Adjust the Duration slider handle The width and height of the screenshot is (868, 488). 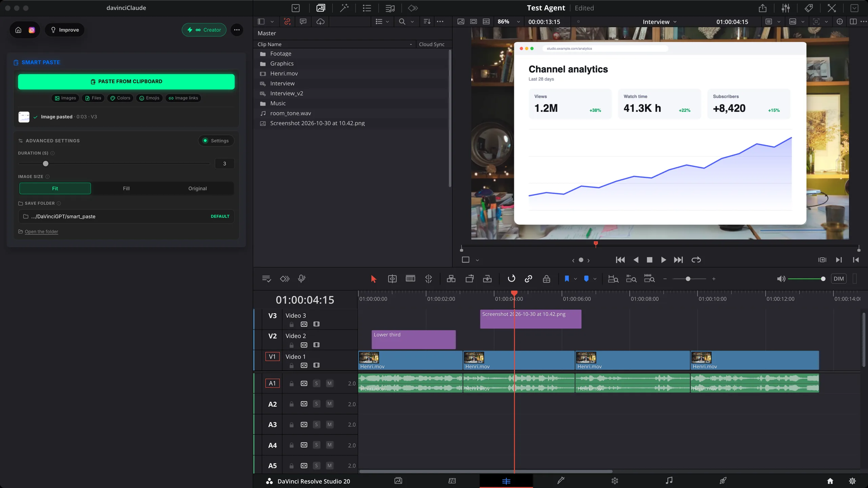(x=45, y=164)
